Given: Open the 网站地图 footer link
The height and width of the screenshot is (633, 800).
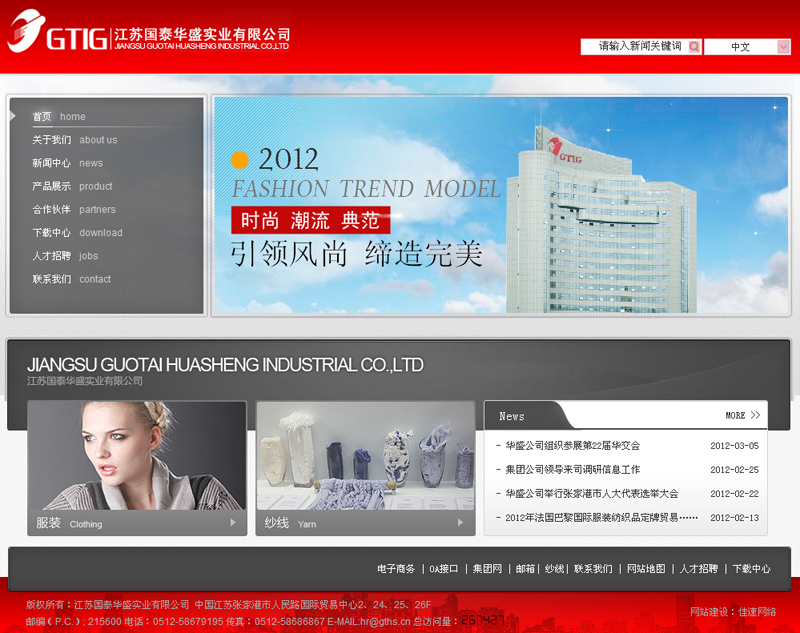Looking at the screenshot, I should 646,569.
